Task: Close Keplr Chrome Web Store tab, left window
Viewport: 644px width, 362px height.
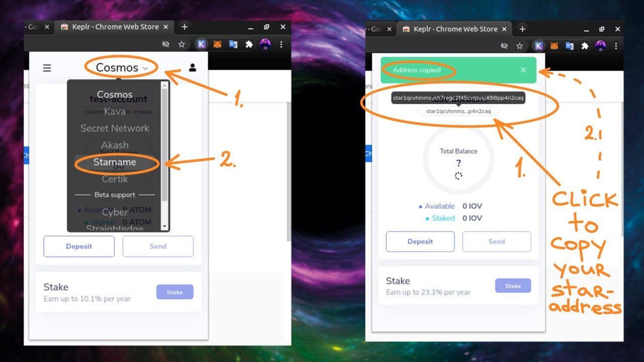Action: tap(167, 27)
